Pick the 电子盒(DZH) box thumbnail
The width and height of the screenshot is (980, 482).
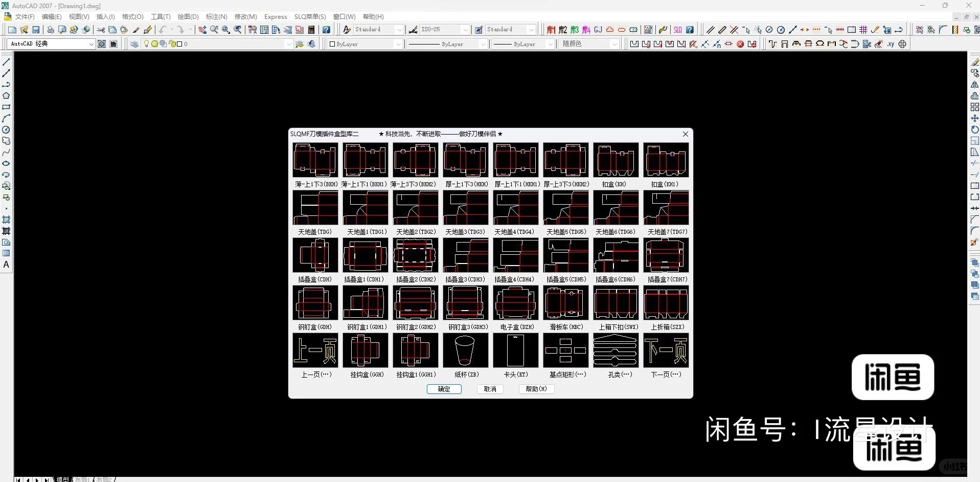tap(516, 303)
